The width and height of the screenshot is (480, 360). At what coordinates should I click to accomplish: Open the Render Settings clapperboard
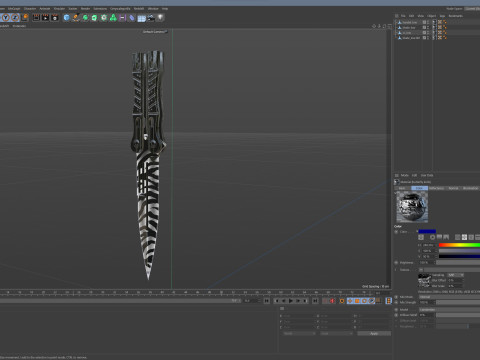[55, 18]
